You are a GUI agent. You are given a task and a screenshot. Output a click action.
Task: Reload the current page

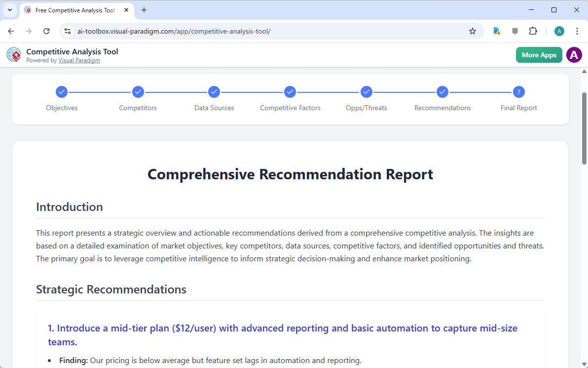point(46,31)
